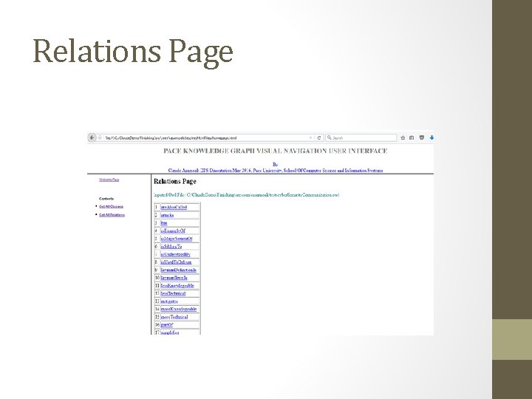Open the lessKnowledgeable relation link
This screenshot has width=532, height=399.
[177, 286]
